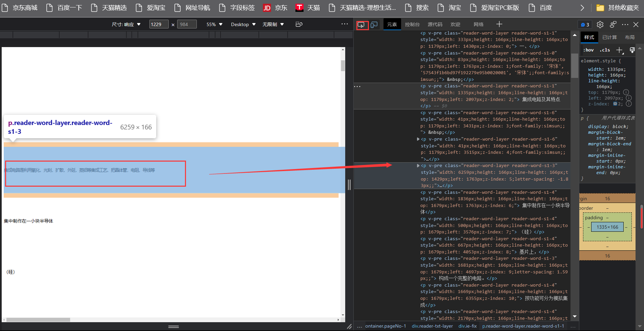Click the rendering emulation brush icon in styles
The height and width of the screenshot is (331, 644).
pos(632,50)
